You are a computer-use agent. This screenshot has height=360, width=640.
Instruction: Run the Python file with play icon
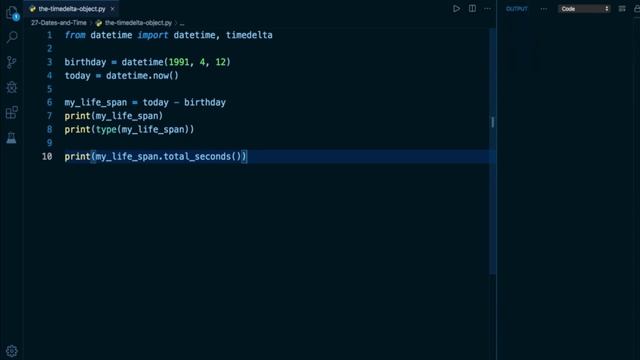tap(456, 9)
